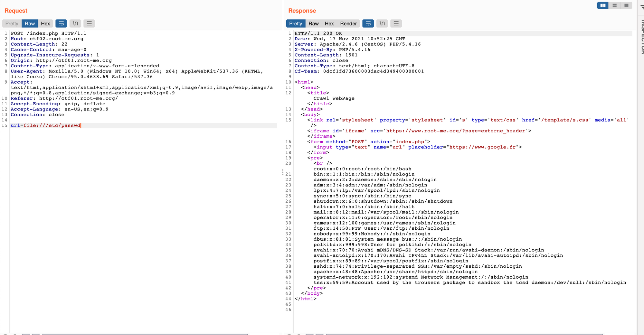644x335 pixels.
Task: Select the Response Pretty tab
Action: click(x=296, y=24)
